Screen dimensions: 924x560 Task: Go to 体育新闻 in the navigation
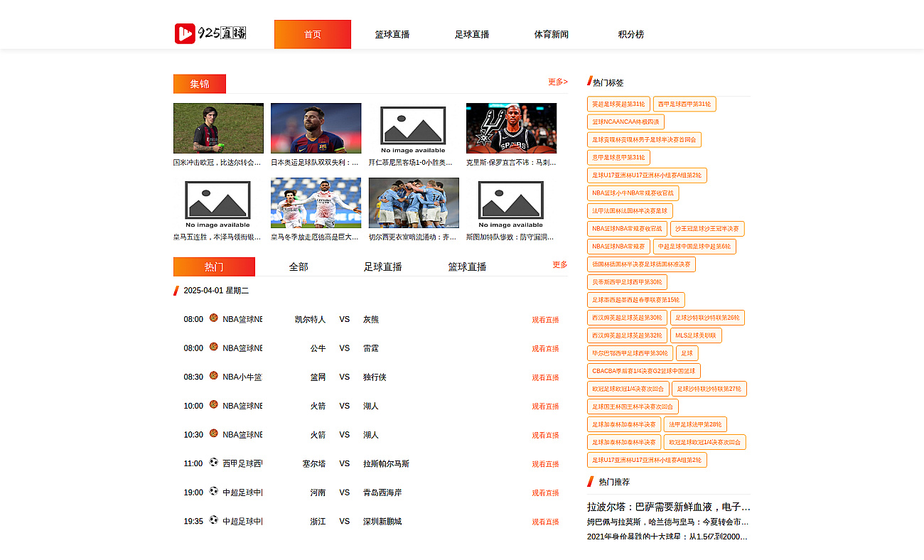click(x=552, y=34)
